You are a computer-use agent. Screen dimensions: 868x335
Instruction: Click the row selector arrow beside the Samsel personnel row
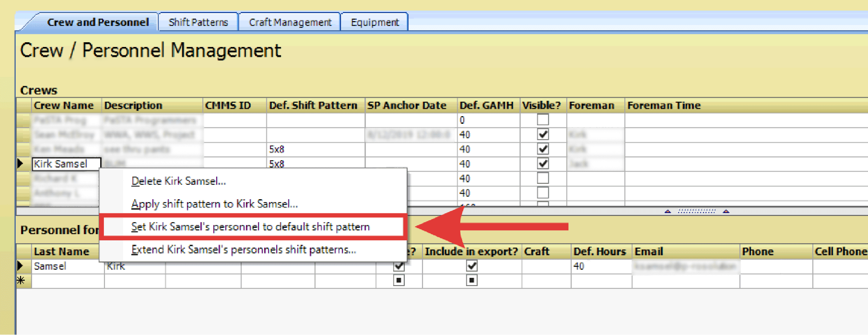21,266
